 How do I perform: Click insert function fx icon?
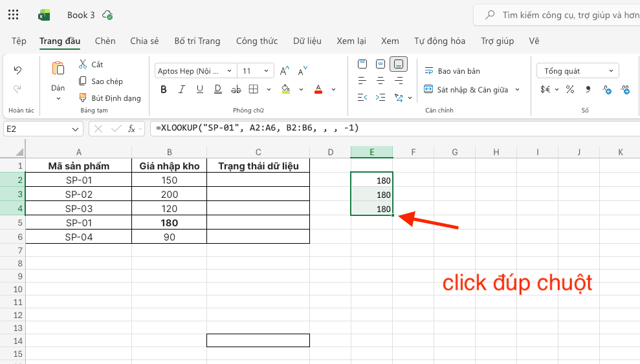click(x=131, y=129)
